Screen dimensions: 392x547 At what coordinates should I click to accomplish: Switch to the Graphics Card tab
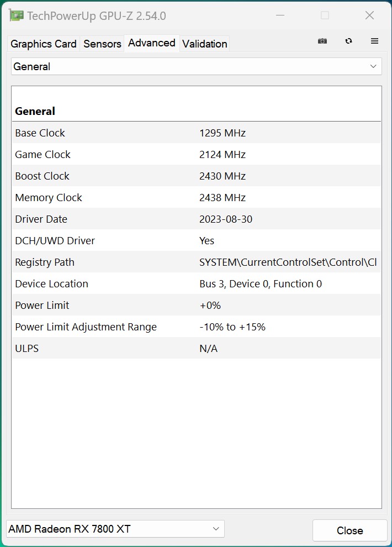click(x=44, y=44)
